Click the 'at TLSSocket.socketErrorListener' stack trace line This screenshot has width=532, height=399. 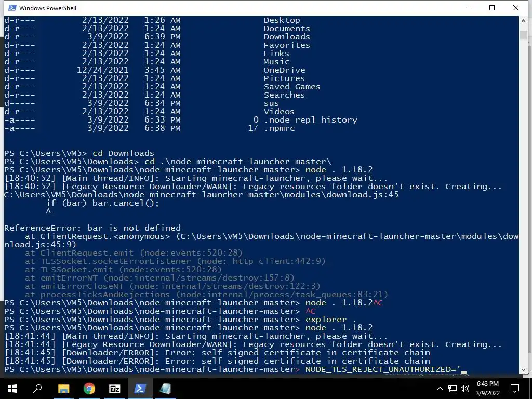(175, 261)
